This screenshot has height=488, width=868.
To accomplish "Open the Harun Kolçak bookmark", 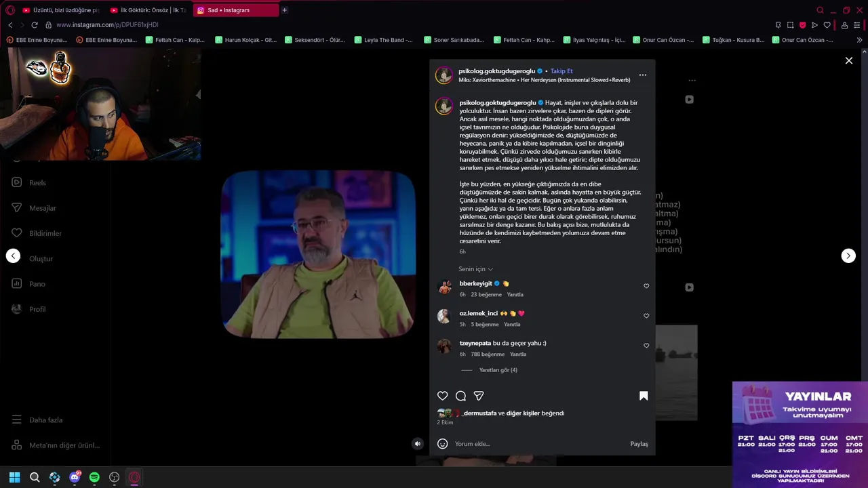I will 245,40.
